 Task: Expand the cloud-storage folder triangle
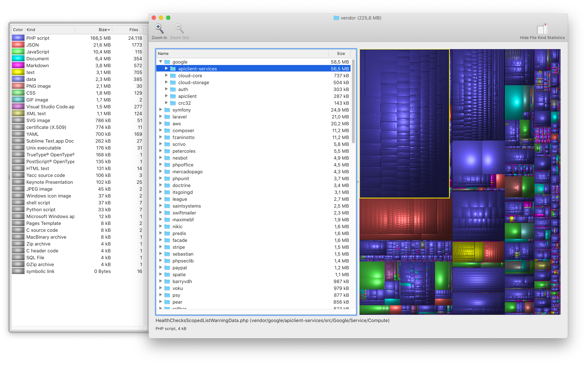pos(166,82)
